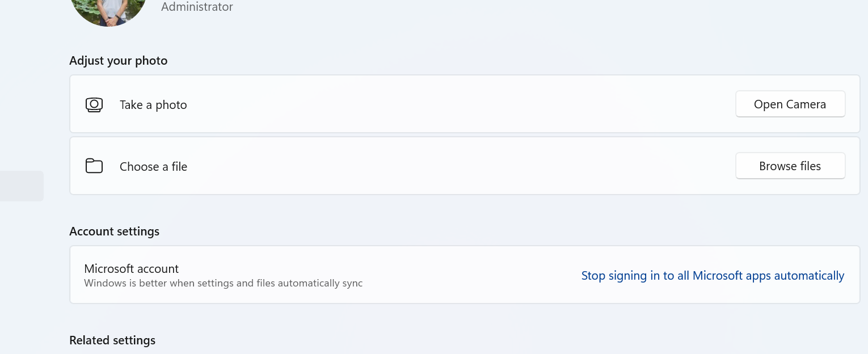Browse files for a new account photo
Screen dimensions: 868x354
(790, 166)
